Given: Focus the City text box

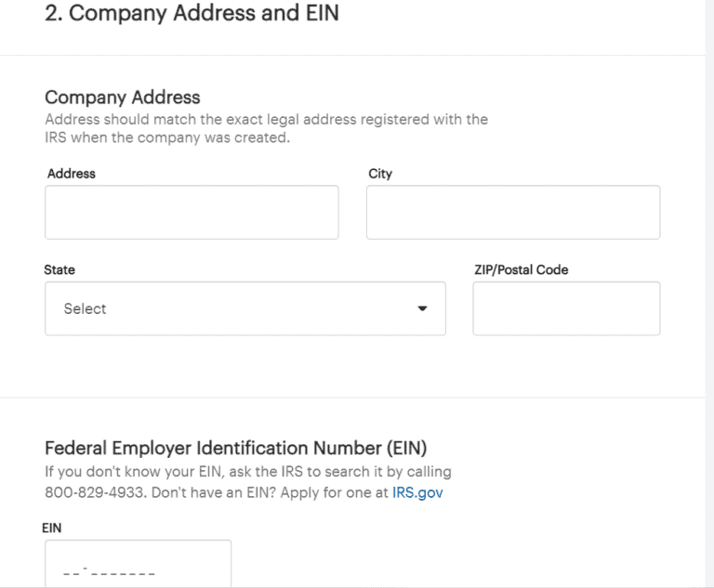Looking at the screenshot, I should click(512, 212).
